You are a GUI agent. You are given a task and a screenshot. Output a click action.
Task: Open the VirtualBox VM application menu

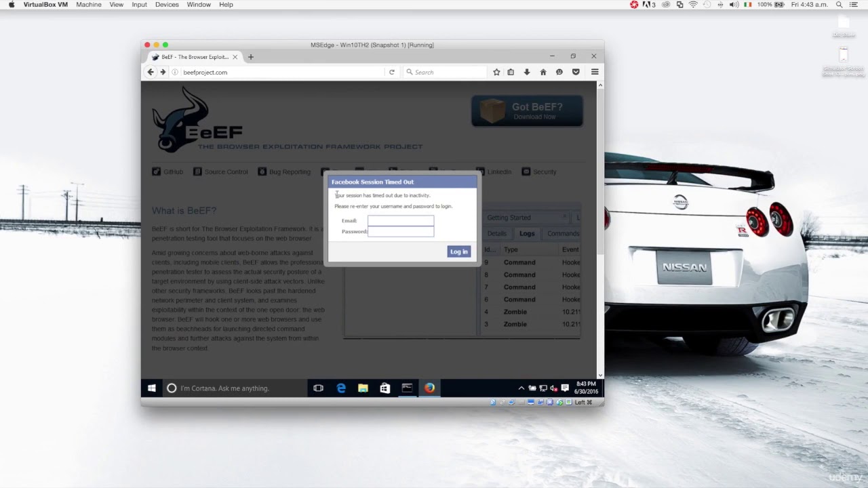pos(45,5)
